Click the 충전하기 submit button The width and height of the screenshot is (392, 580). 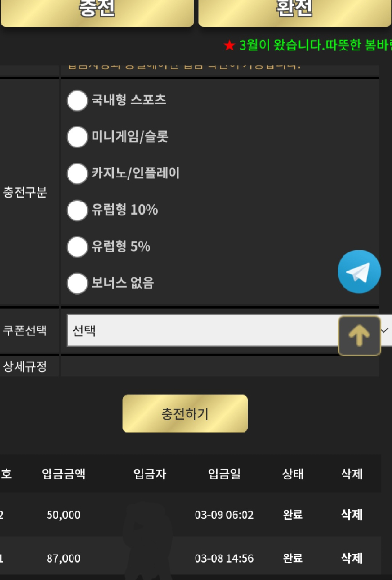[185, 413]
